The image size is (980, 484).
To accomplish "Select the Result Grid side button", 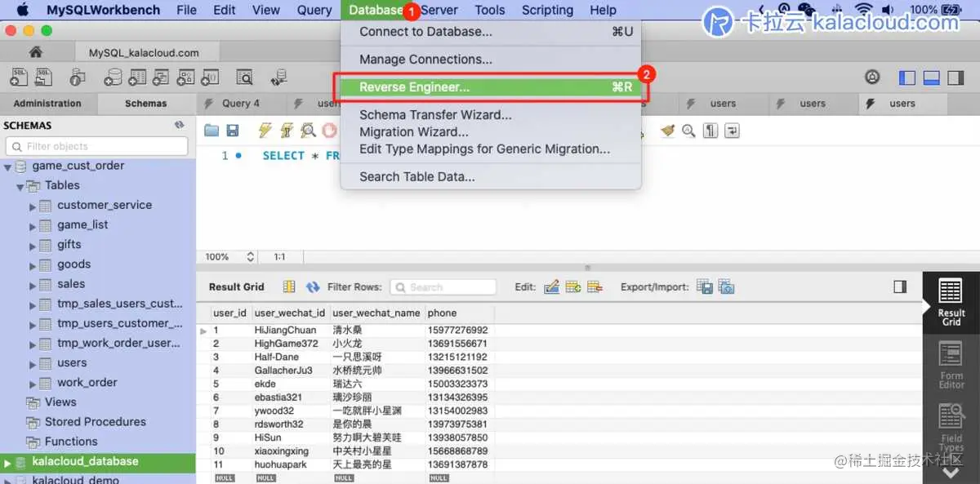I will (x=951, y=303).
